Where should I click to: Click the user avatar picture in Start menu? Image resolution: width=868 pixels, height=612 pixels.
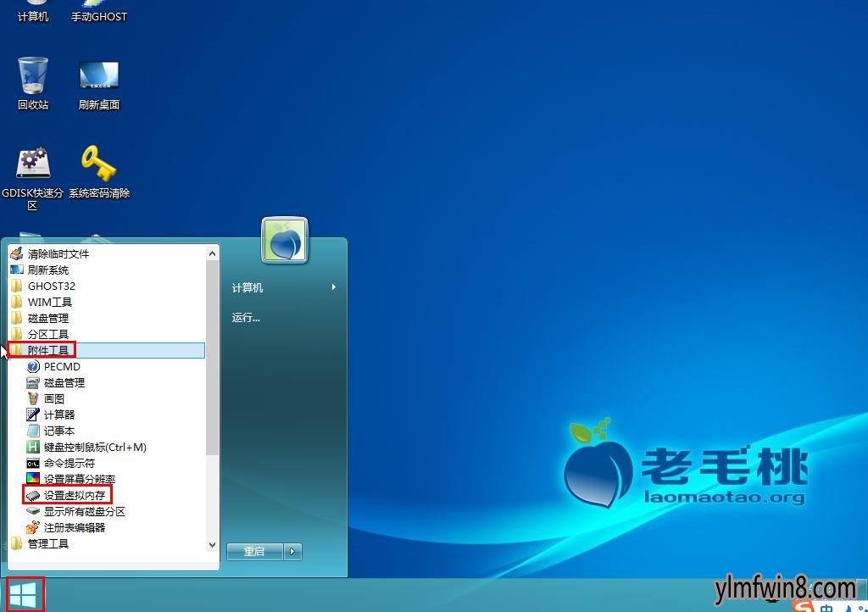(285, 241)
